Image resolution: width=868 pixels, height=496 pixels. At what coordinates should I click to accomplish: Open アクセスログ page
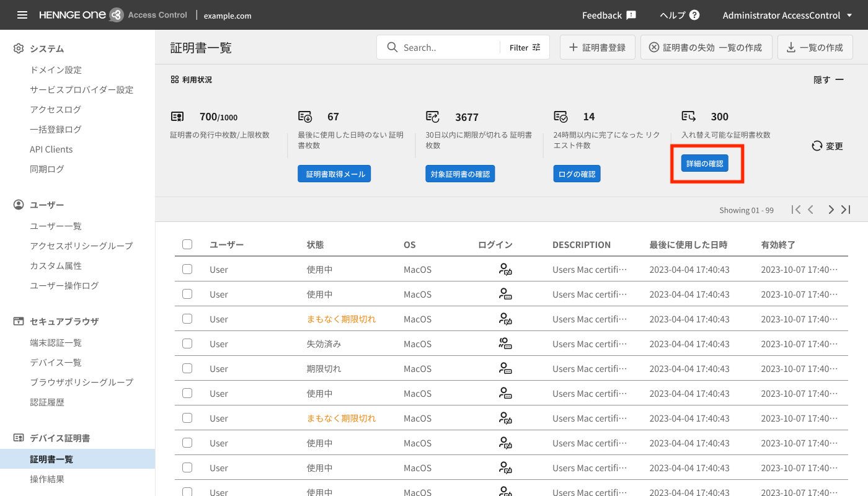55,110
